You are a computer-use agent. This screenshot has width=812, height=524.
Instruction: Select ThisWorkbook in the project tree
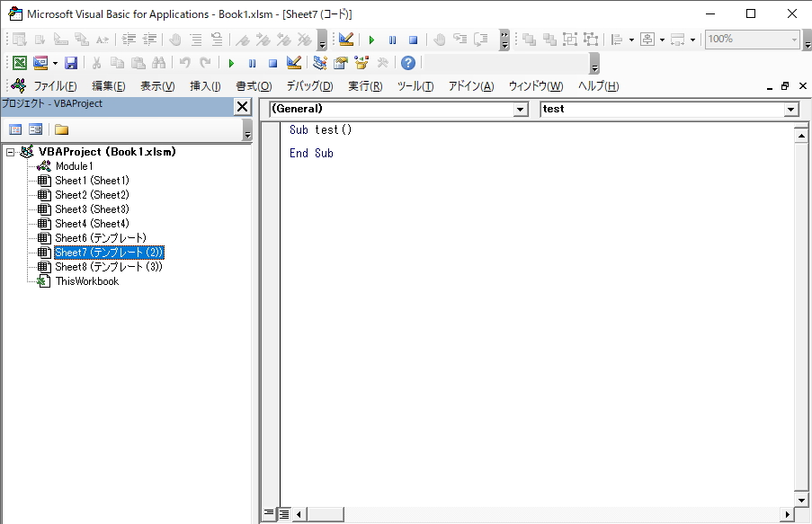pyautogui.click(x=87, y=281)
